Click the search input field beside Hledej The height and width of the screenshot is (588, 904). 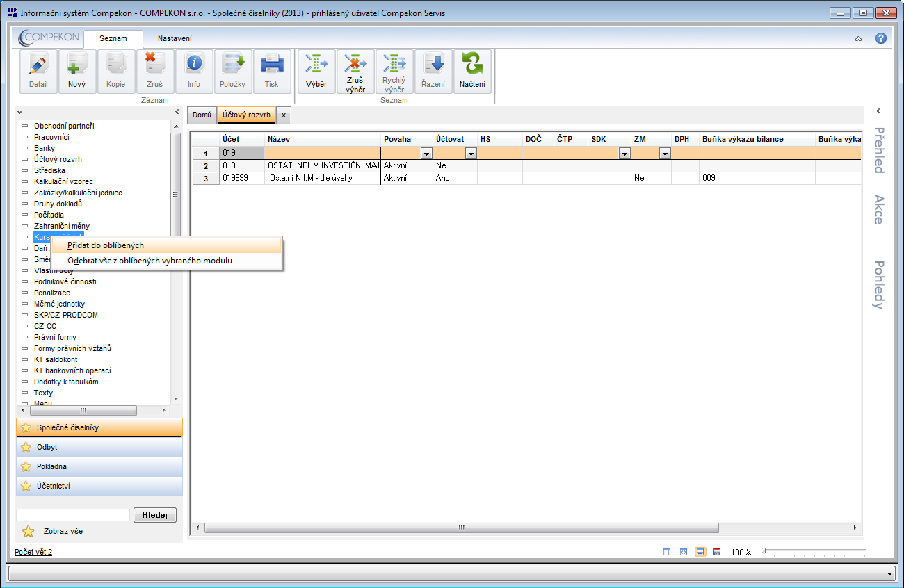tap(73, 515)
